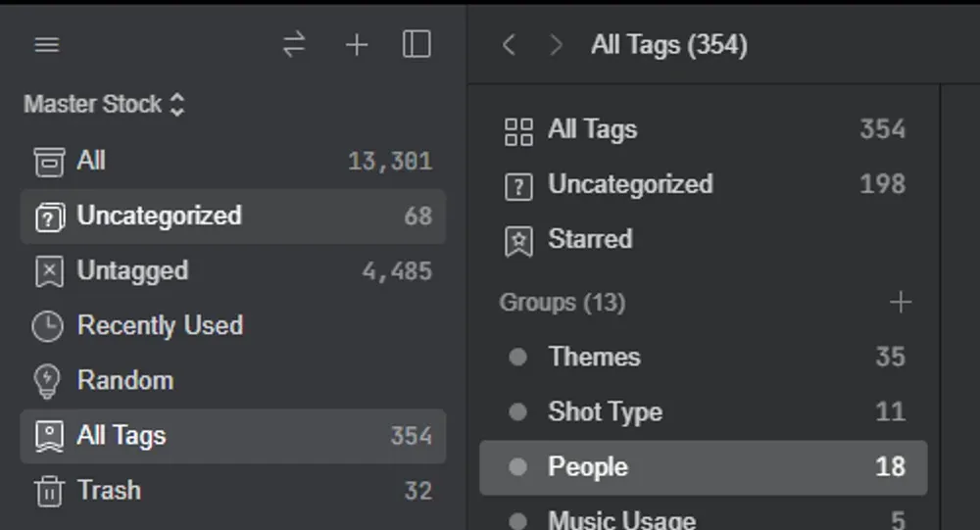The image size is (980, 530).
Task: Open the Master Stock library dropdown
Action: pyautogui.click(x=105, y=104)
